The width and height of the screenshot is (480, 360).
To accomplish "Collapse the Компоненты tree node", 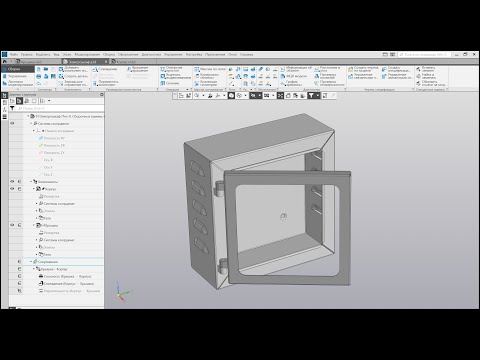I will click(31, 182).
